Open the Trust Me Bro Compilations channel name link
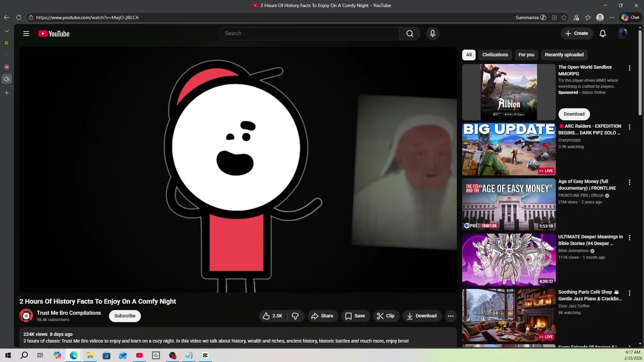The height and width of the screenshot is (362, 644). 69,313
